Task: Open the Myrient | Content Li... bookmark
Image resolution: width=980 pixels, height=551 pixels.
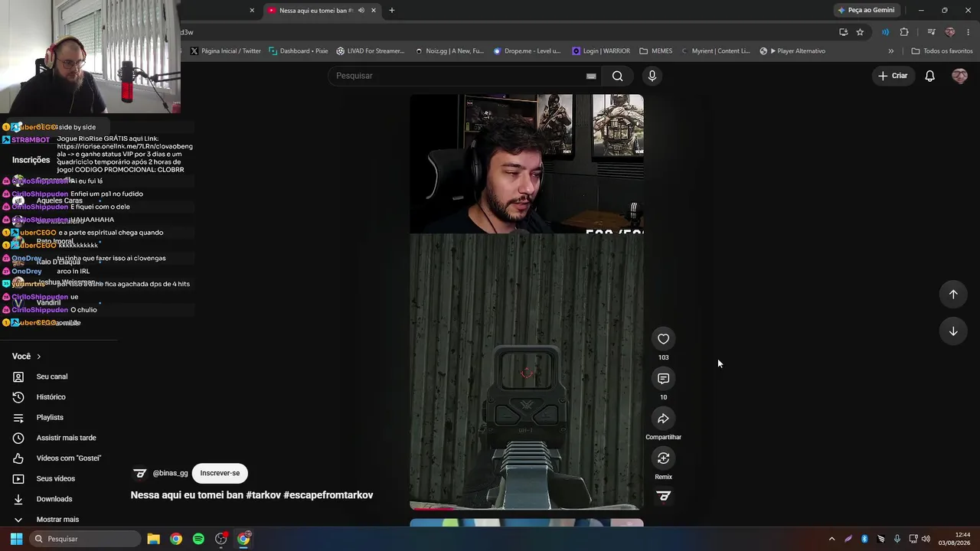Action: coord(715,51)
